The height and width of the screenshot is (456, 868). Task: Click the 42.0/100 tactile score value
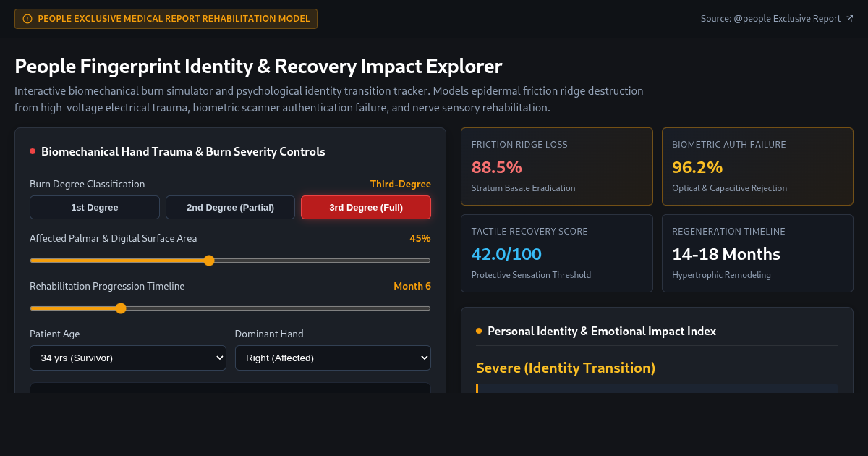click(x=506, y=254)
